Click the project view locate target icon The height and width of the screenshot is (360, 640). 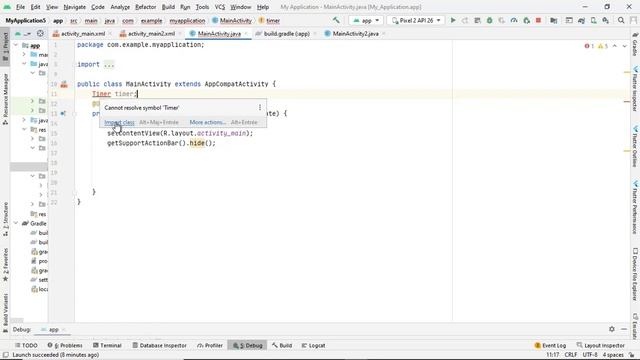click(40, 33)
